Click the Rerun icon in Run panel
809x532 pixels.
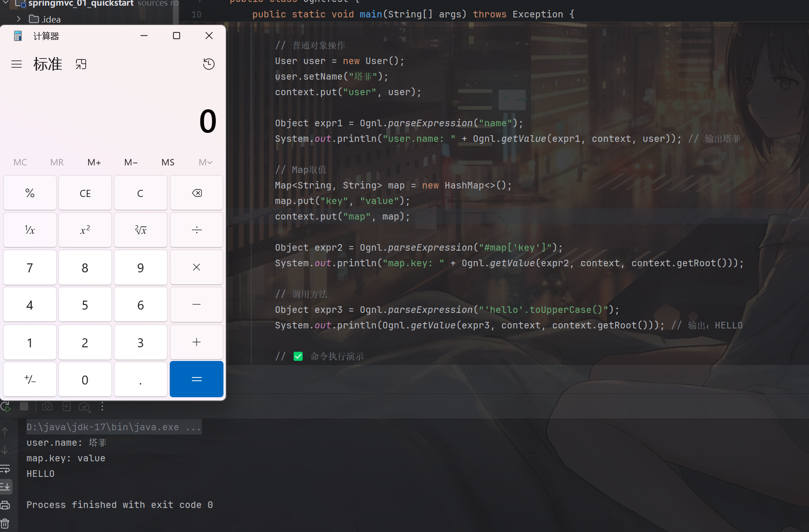5,407
